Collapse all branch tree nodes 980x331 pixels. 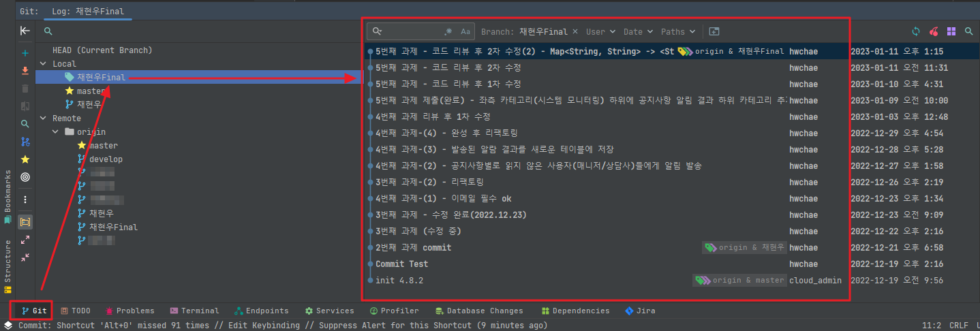coord(25,257)
